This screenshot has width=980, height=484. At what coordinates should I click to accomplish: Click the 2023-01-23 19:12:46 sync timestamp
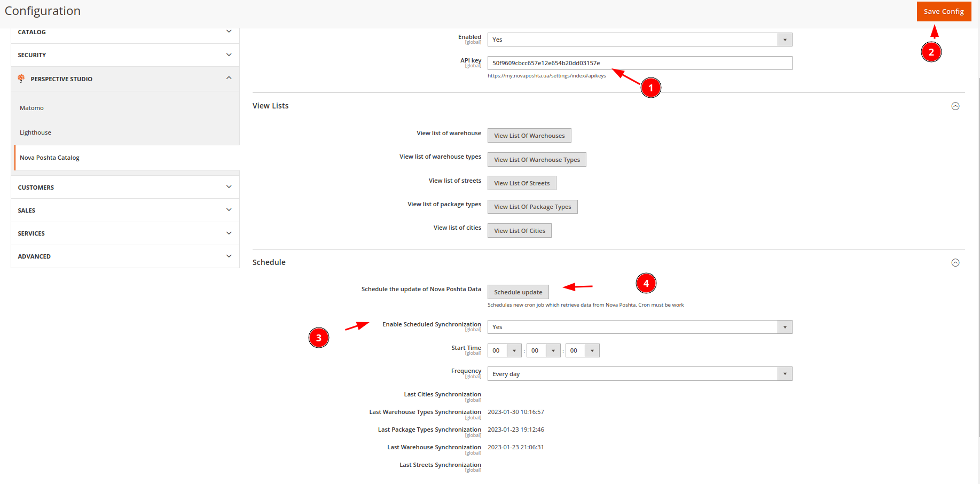coord(516,430)
